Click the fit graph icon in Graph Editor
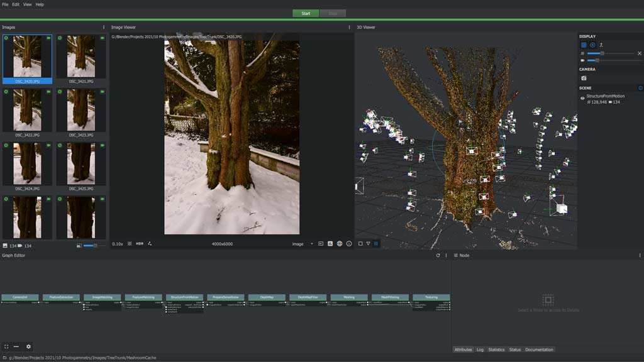This screenshot has width=644, height=362. tap(6, 346)
